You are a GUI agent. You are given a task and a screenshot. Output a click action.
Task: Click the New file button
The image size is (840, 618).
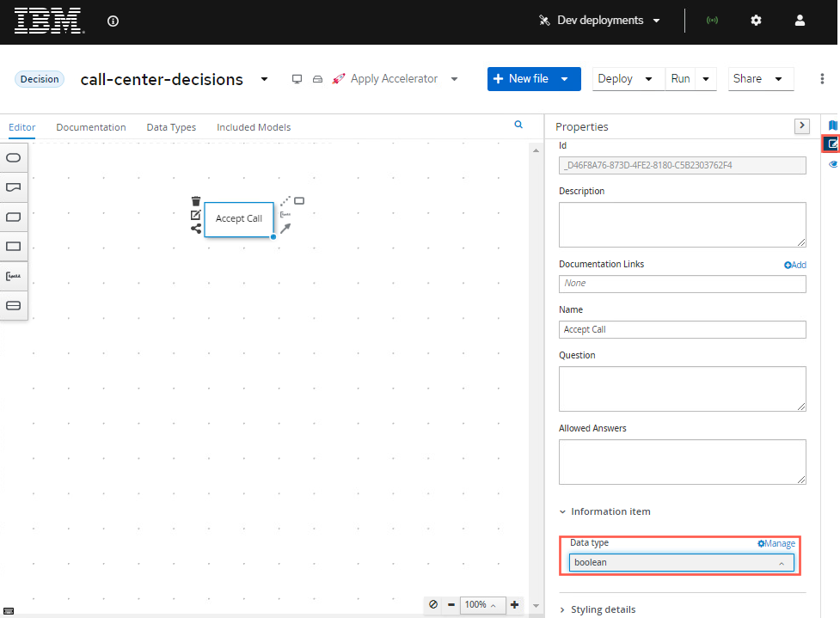point(521,79)
